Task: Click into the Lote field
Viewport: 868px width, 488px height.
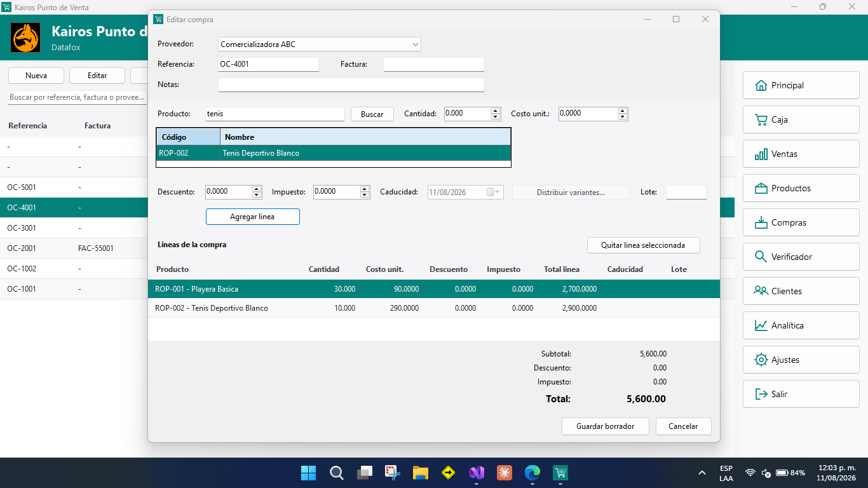Action: coord(686,192)
